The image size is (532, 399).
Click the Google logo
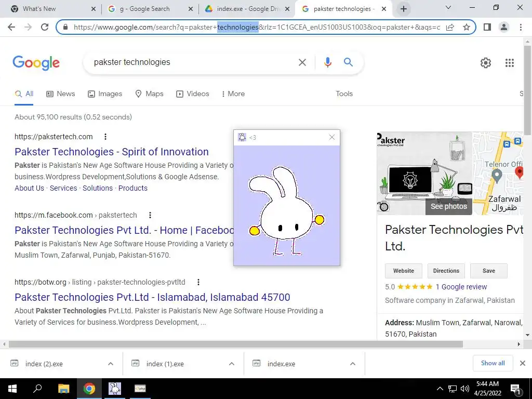(x=36, y=63)
